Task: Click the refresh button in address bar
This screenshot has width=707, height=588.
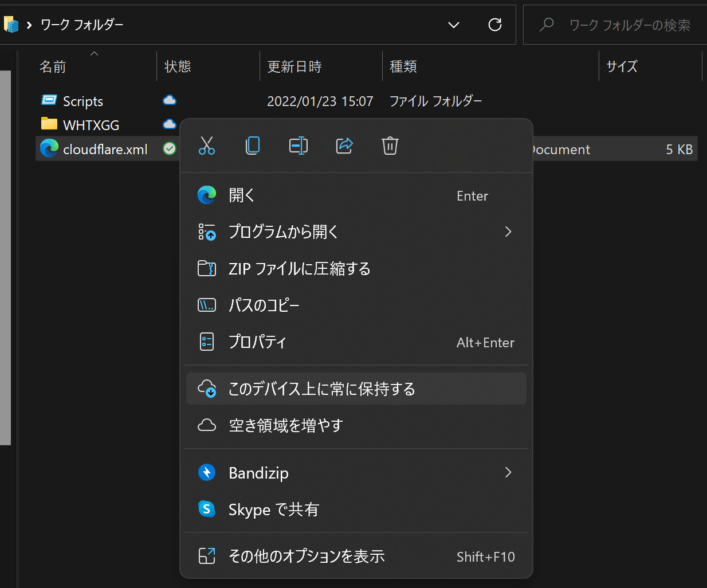Action: [x=495, y=25]
